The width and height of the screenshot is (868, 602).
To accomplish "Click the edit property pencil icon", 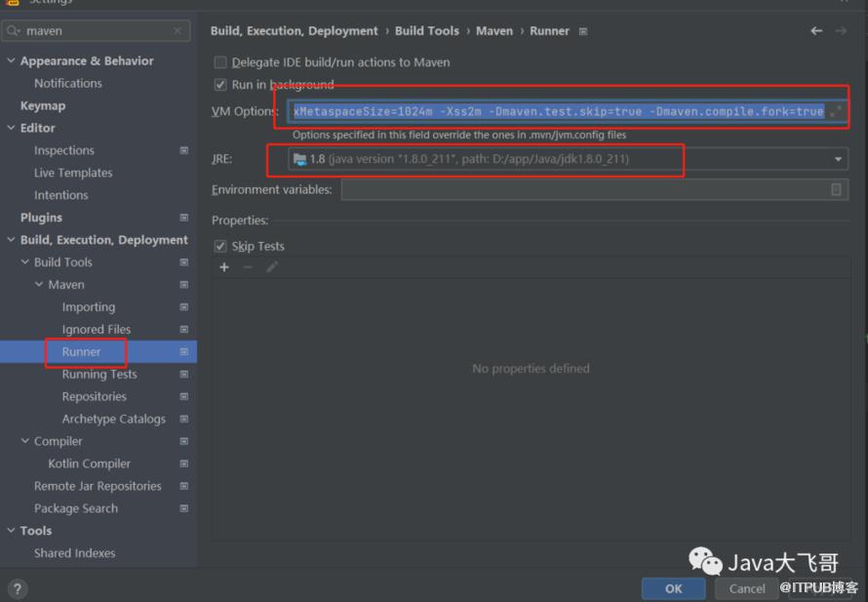I will (x=272, y=267).
